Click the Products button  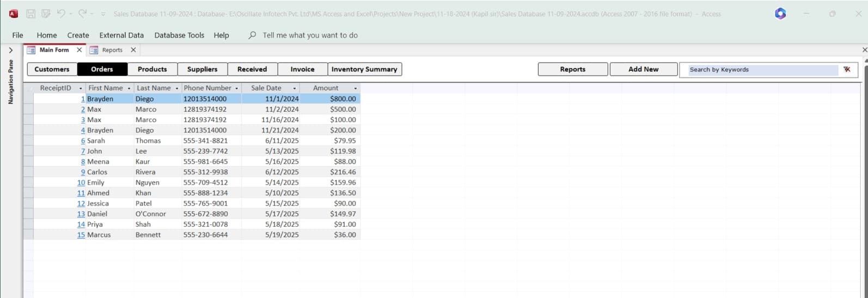point(152,69)
